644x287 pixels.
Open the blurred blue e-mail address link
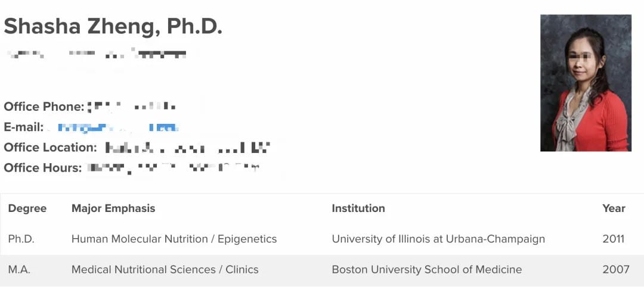pos(117,127)
